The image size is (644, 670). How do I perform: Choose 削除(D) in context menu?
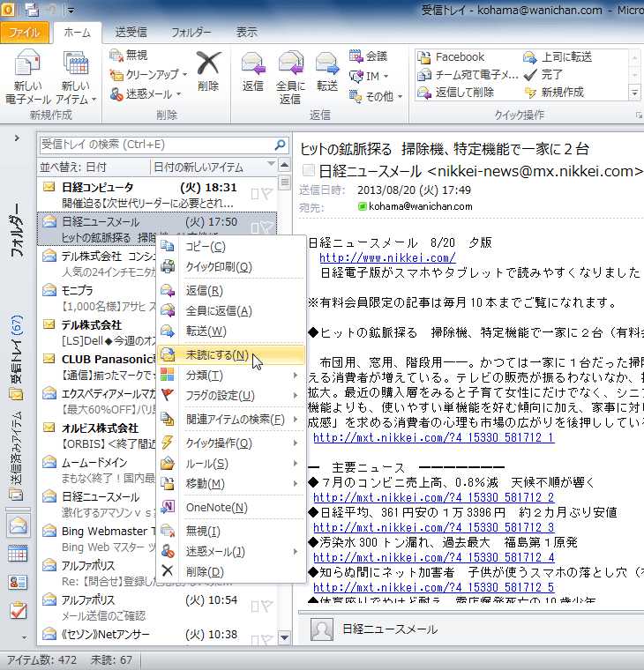(x=231, y=572)
